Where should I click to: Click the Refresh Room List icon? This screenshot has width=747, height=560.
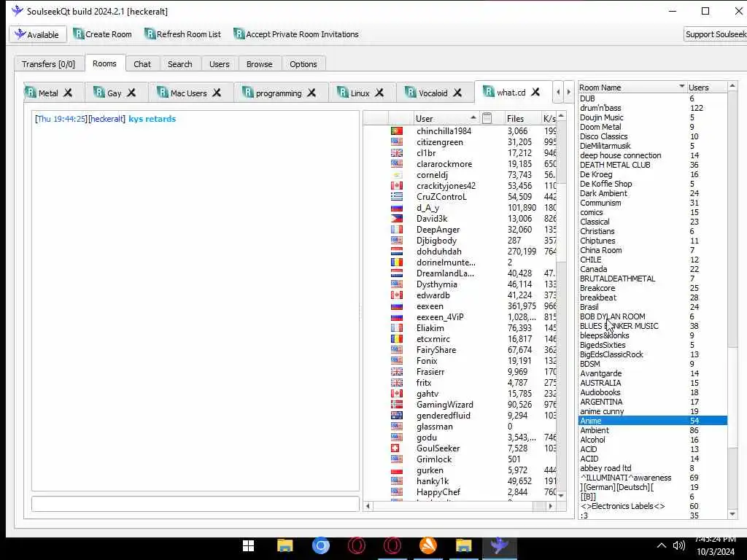[150, 34]
